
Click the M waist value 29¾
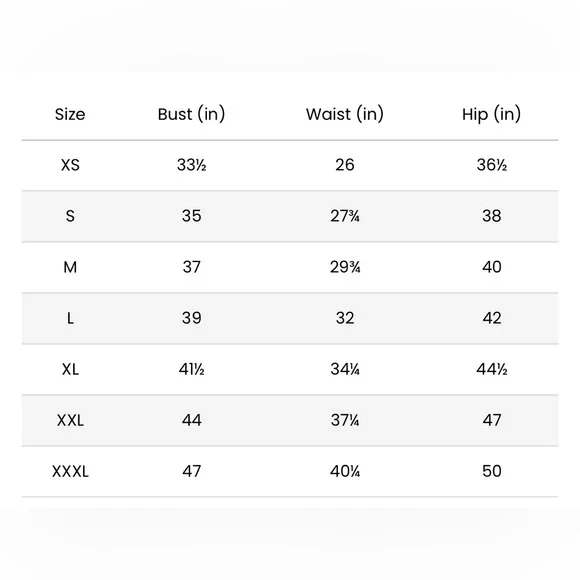tap(345, 267)
